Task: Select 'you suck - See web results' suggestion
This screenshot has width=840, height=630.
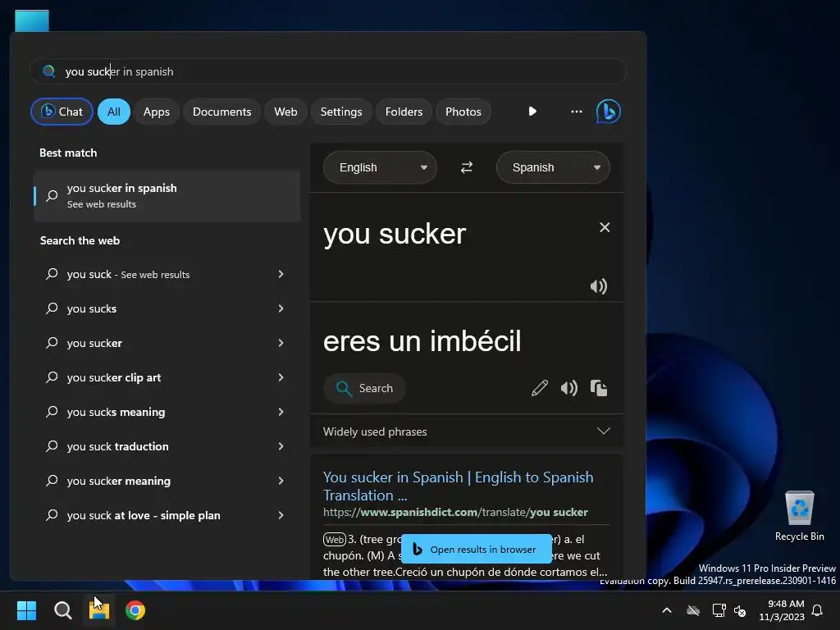Action: [x=167, y=274]
